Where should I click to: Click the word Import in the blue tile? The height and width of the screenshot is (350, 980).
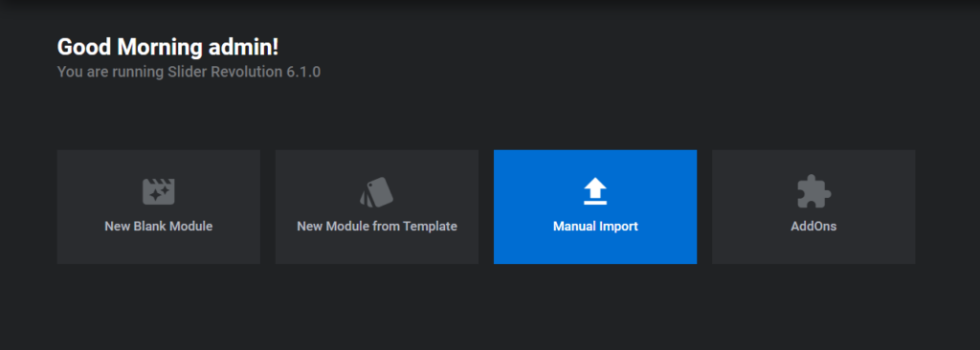point(619,227)
